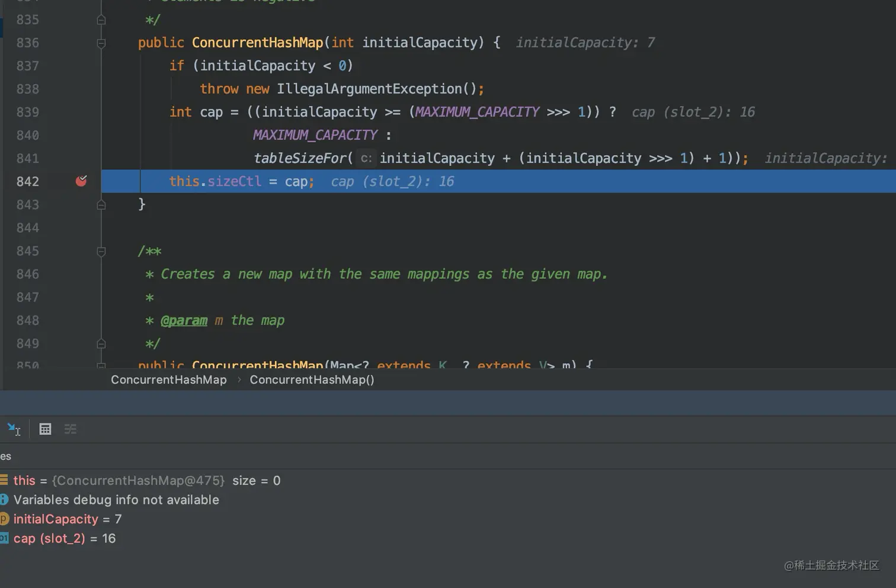
Task: Click fold end marker on line 843
Action: pos(101,205)
